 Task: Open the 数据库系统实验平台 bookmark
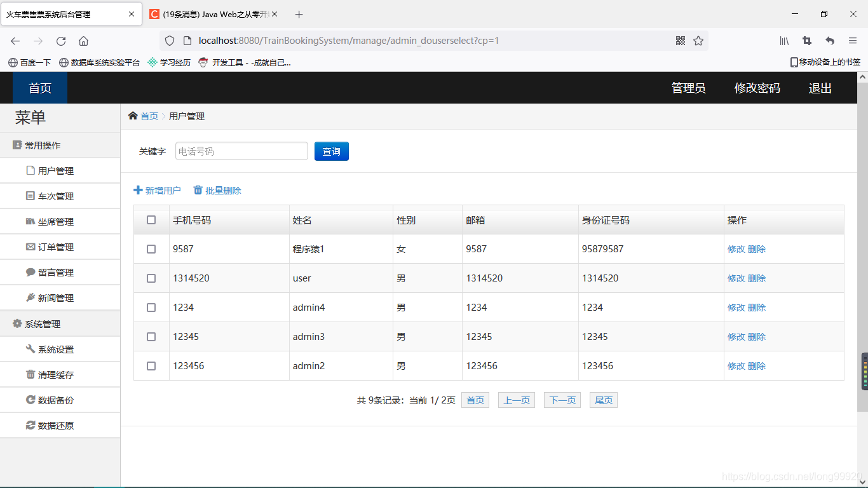pos(99,62)
